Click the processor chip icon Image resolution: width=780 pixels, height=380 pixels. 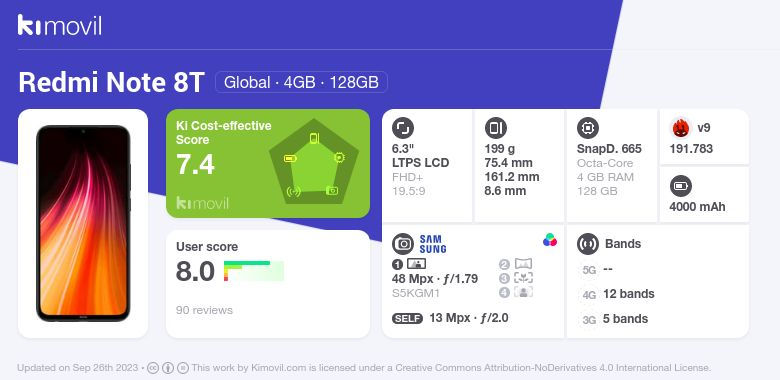click(587, 128)
